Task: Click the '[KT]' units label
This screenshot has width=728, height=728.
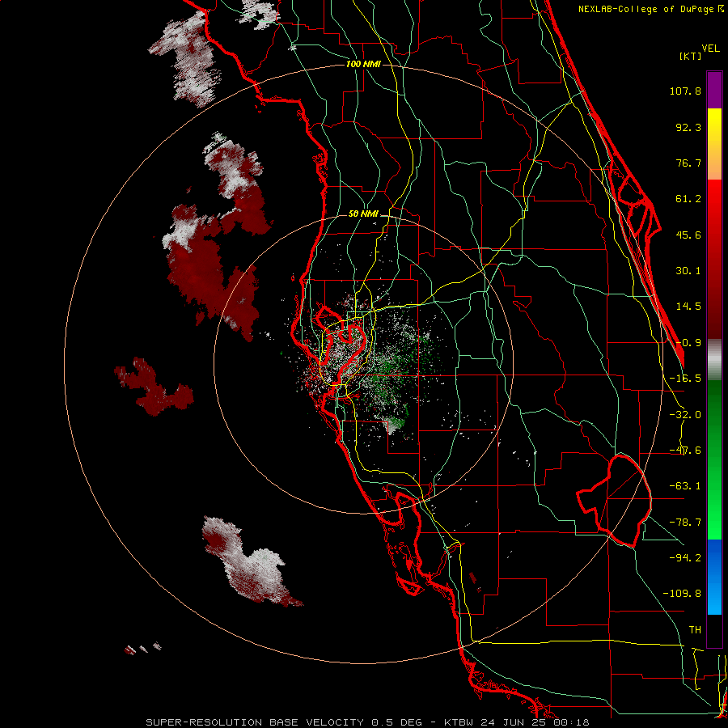Action: (x=691, y=56)
